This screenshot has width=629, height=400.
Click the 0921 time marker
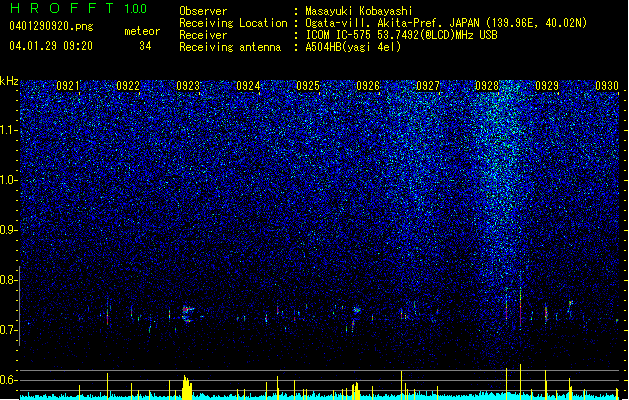click(x=68, y=86)
